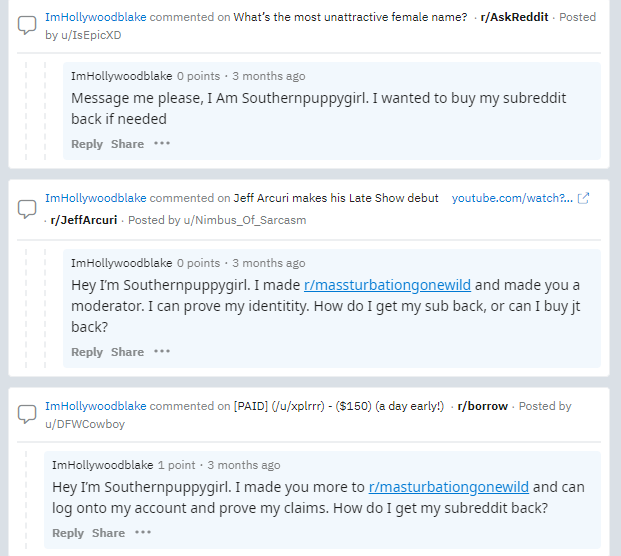Open the three-dot menu on the JeffArcuri comment
This screenshot has width=621, height=556.
point(162,351)
